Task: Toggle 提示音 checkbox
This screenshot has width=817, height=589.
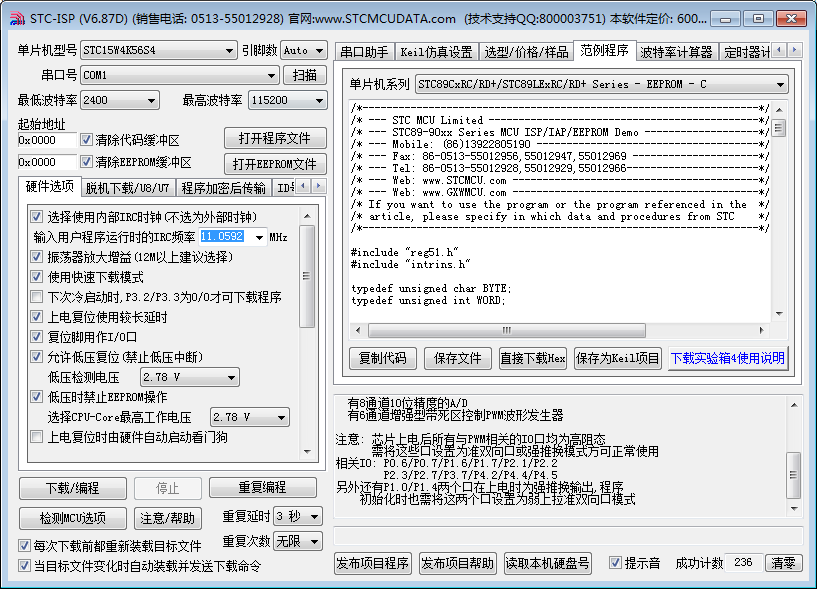Action: [616, 563]
